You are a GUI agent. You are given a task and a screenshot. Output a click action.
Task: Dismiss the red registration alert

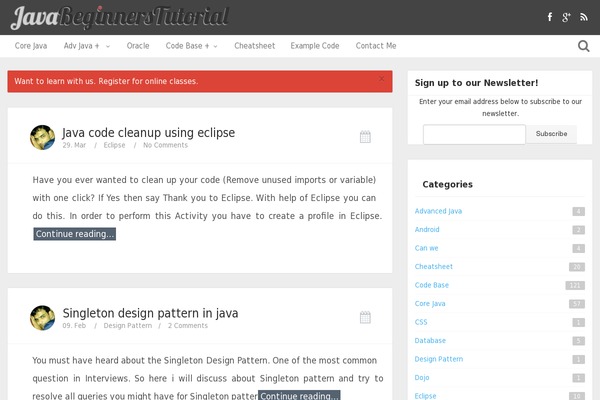[x=381, y=79]
